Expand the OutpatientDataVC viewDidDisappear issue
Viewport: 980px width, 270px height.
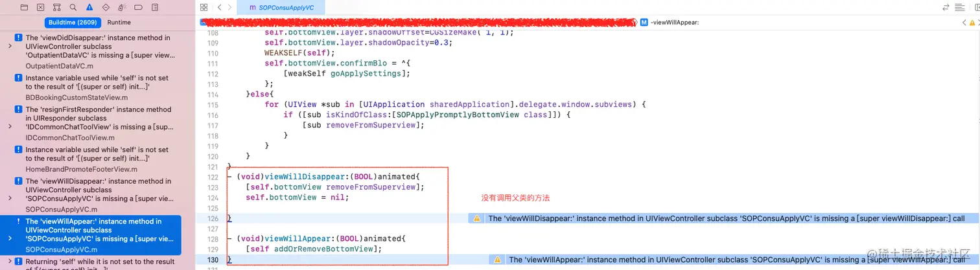pos(9,47)
